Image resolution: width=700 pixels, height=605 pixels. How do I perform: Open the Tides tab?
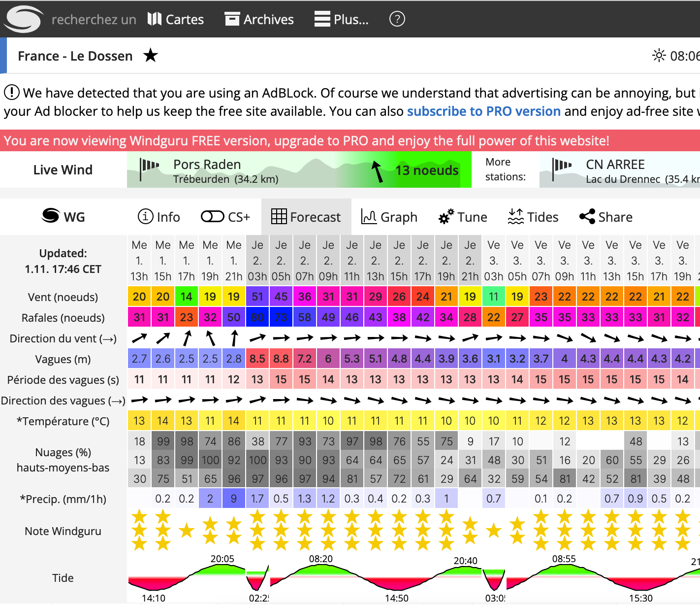pos(533,217)
